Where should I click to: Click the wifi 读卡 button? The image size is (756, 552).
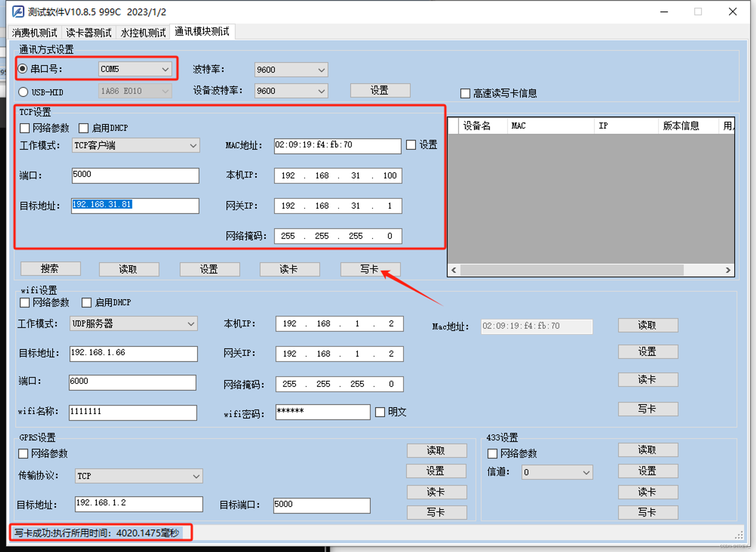(x=648, y=380)
